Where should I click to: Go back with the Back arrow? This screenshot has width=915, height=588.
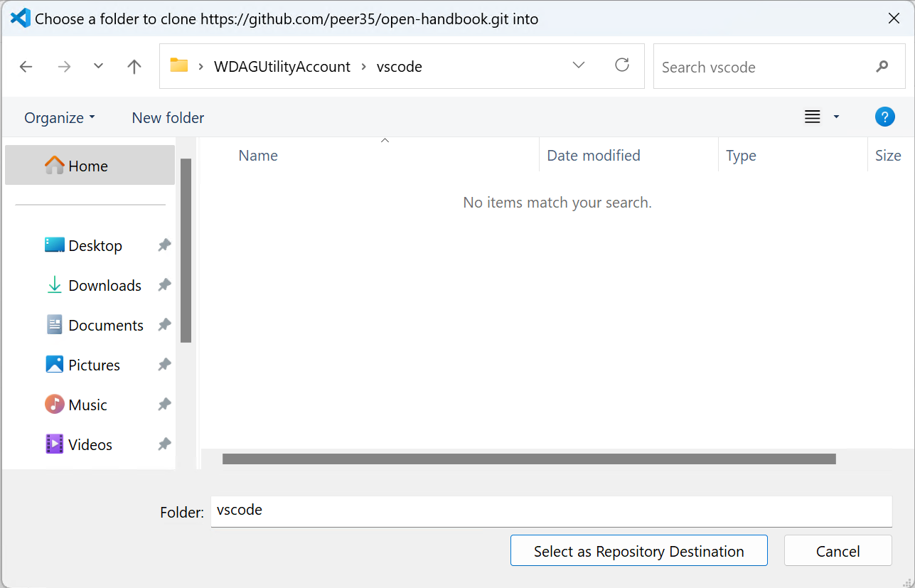26,67
